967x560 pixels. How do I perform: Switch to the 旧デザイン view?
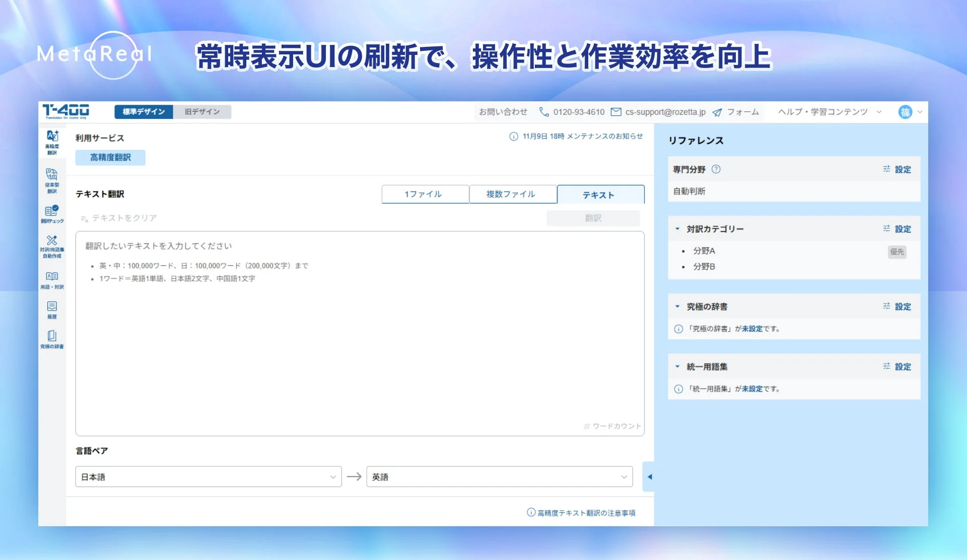pos(202,112)
